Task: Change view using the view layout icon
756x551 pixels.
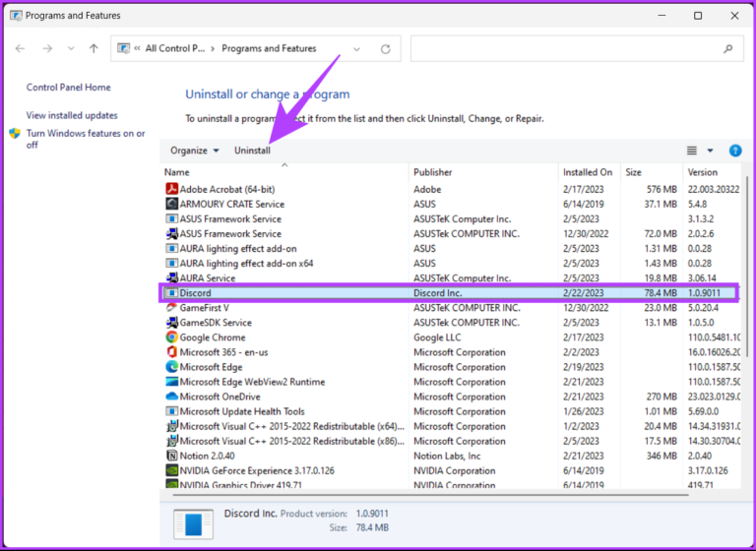Action: click(692, 151)
